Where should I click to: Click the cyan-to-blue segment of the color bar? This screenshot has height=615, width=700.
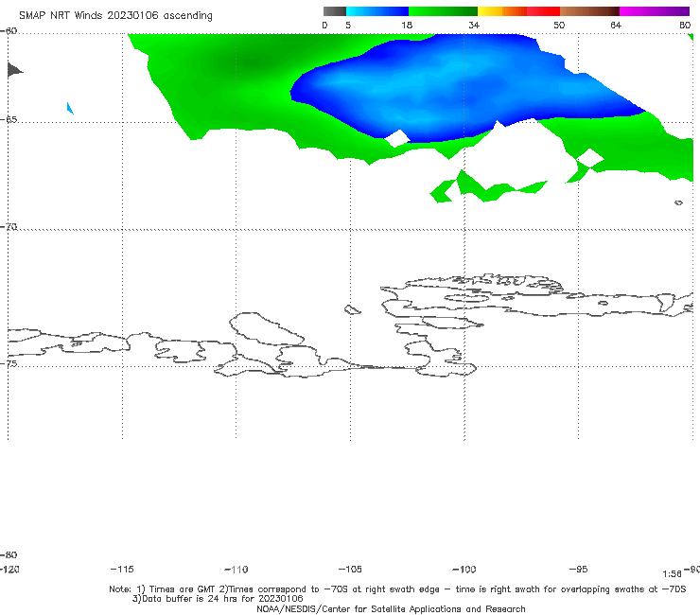(377, 11)
